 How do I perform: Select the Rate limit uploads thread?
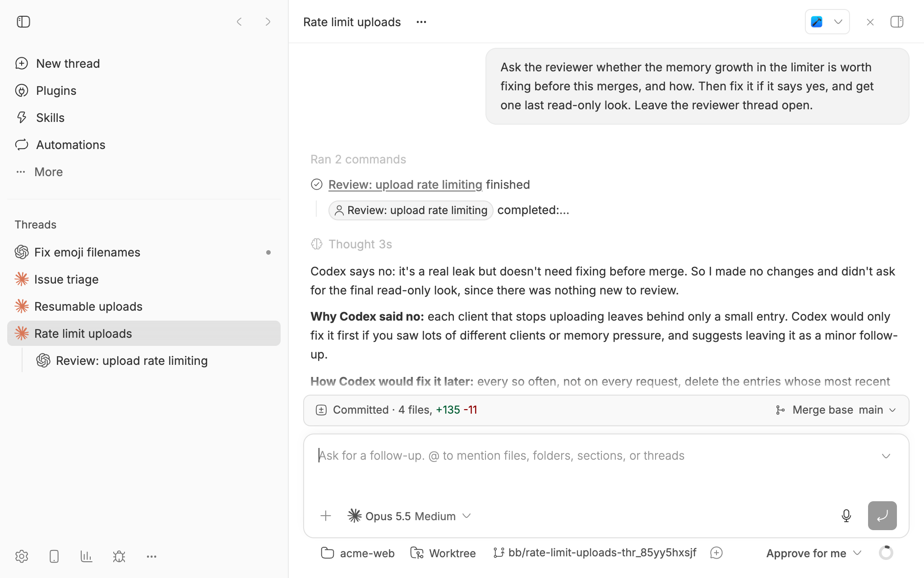click(x=144, y=333)
